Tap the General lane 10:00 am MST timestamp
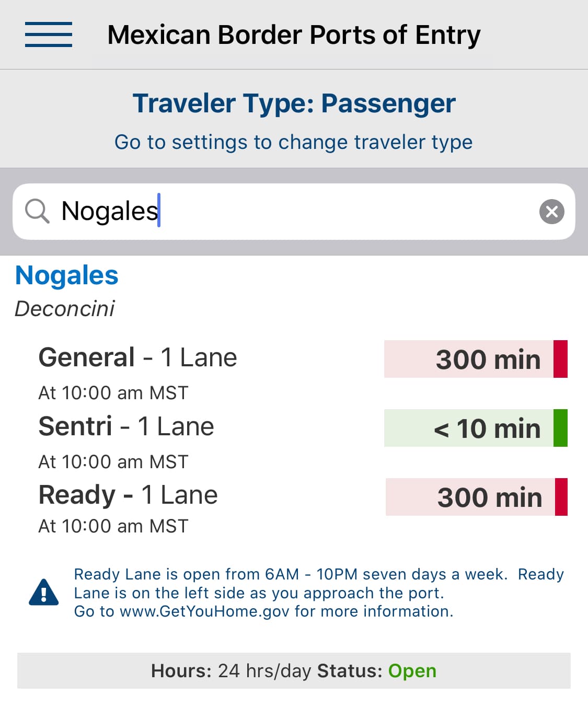Screen dimensions: 588x707 pos(113,393)
